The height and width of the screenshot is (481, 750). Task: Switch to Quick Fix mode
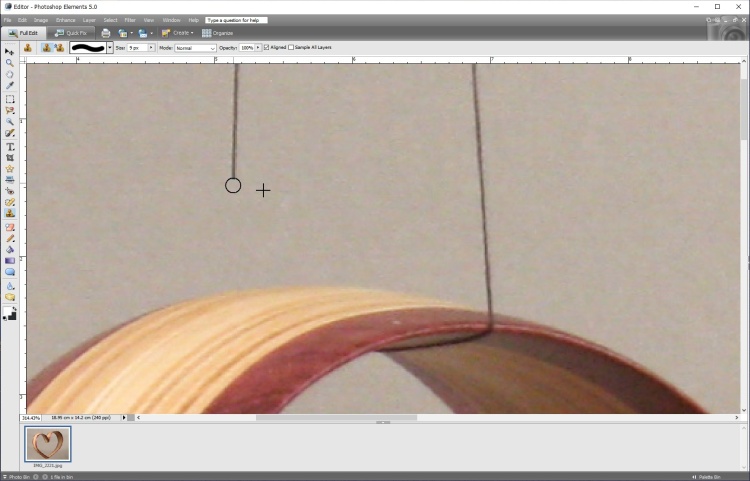(71, 33)
